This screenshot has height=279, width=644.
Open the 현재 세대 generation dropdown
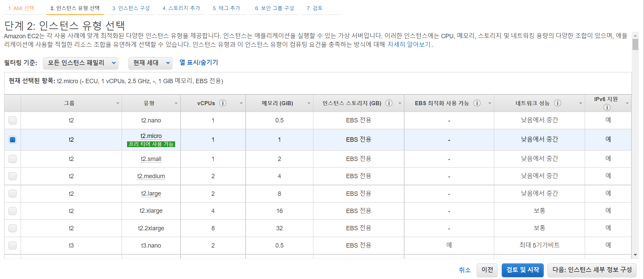click(150, 63)
